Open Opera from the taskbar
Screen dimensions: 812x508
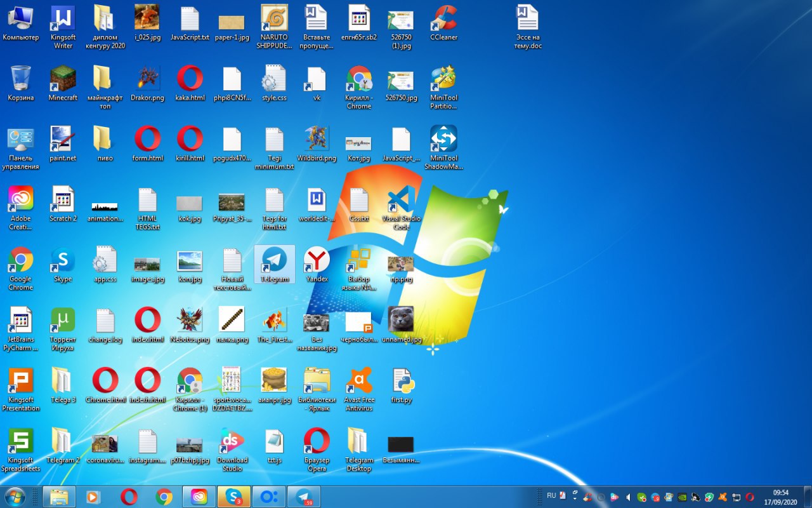129,497
